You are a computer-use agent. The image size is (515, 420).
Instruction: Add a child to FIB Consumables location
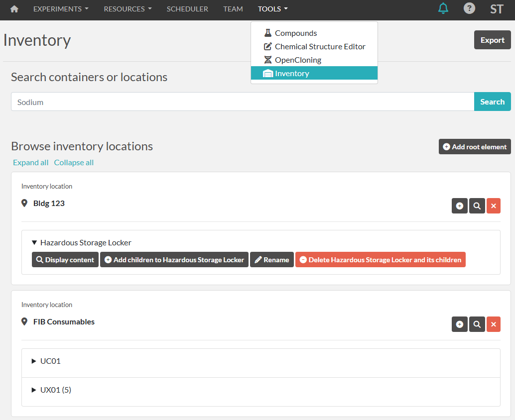[459, 324]
